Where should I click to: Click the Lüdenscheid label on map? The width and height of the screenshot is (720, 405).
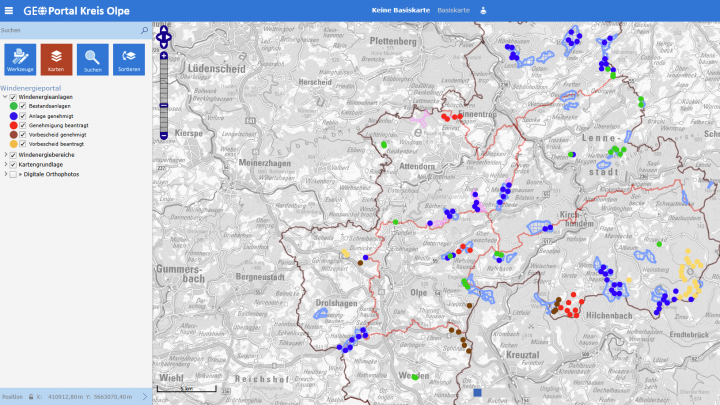pyautogui.click(x=217, y=69)
